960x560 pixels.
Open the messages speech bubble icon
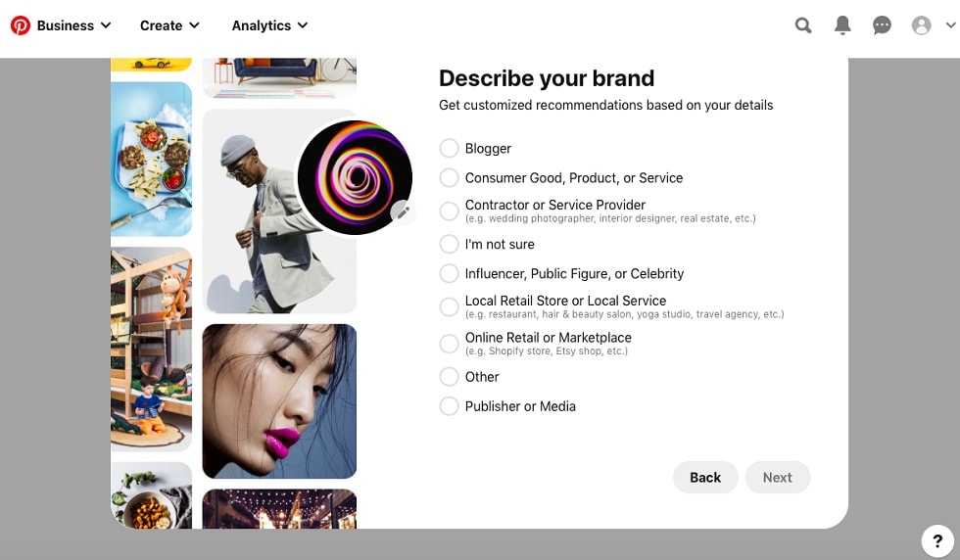coord(882,25)
